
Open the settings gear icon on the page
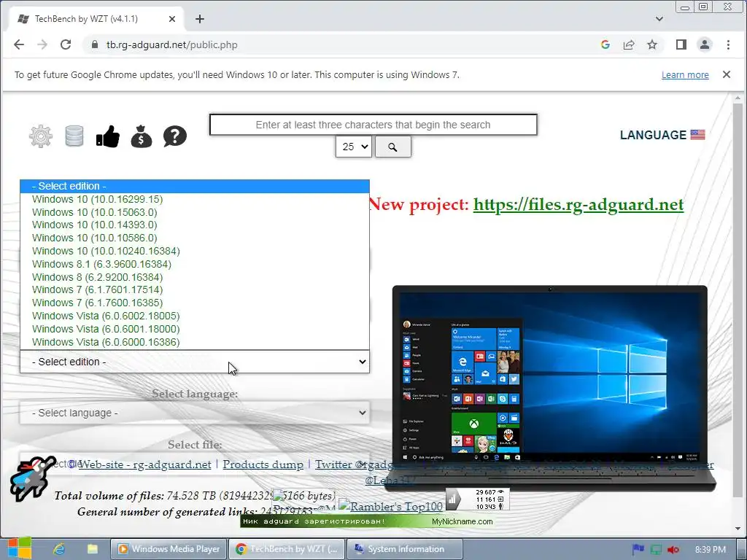click(41, 136)
